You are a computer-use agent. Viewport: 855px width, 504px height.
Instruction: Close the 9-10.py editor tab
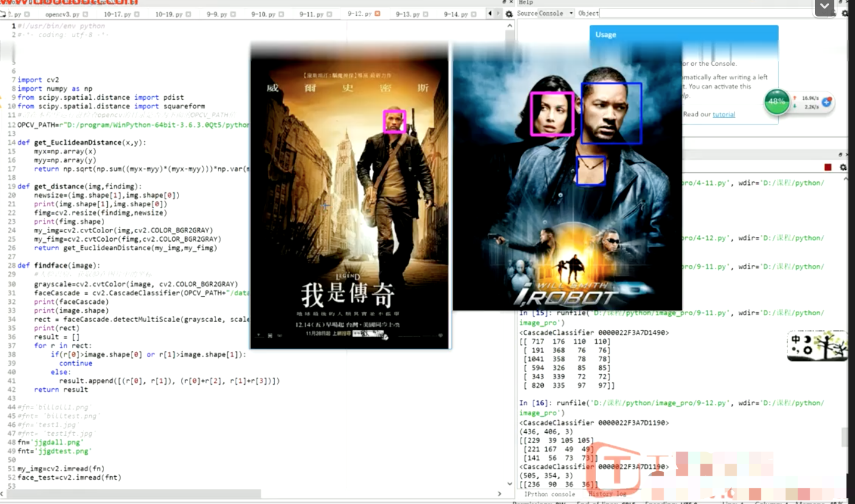(282, 14)
